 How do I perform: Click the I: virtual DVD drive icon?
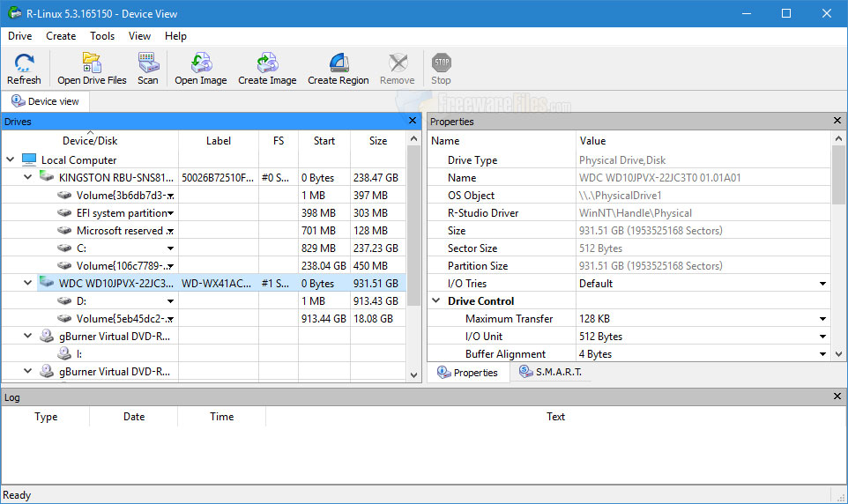tap(64, 353)
